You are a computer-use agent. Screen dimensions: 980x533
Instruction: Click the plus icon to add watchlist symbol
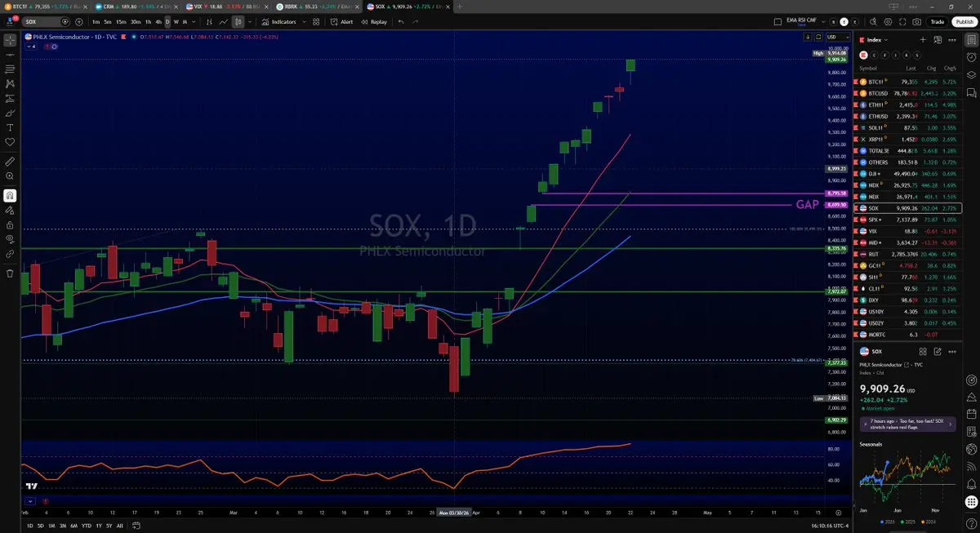[x=923, y=39]
